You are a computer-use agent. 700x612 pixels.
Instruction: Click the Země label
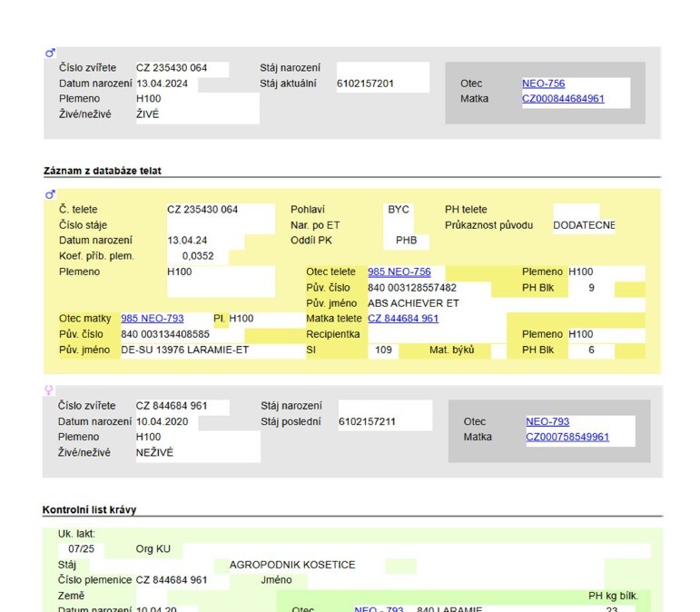pos(71,596)
